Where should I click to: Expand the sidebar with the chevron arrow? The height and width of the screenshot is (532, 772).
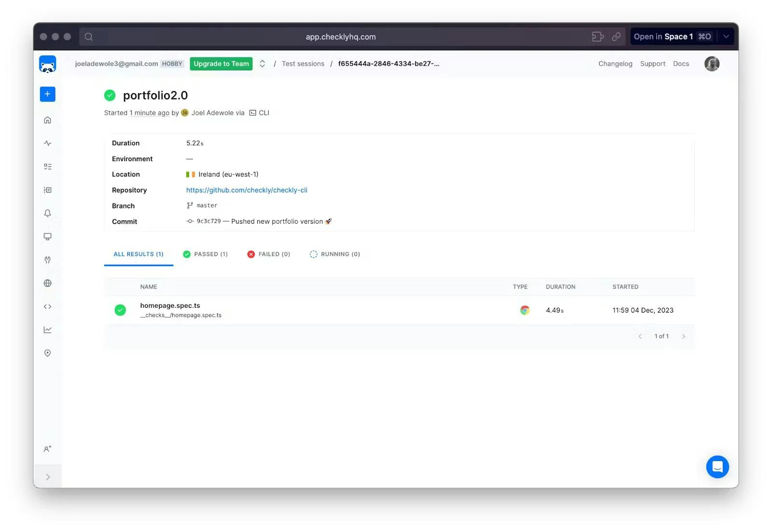[47, 477]
